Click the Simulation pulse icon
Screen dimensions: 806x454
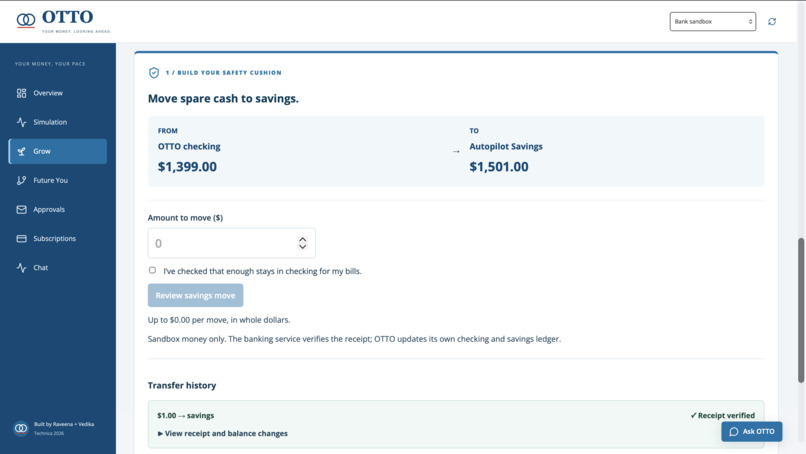(x=21, y=122)
